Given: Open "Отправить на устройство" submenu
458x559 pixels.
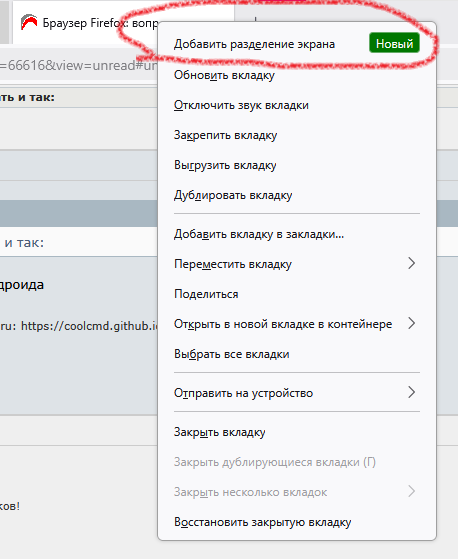Looking at the screenshot, I should (x=297, y=393).
